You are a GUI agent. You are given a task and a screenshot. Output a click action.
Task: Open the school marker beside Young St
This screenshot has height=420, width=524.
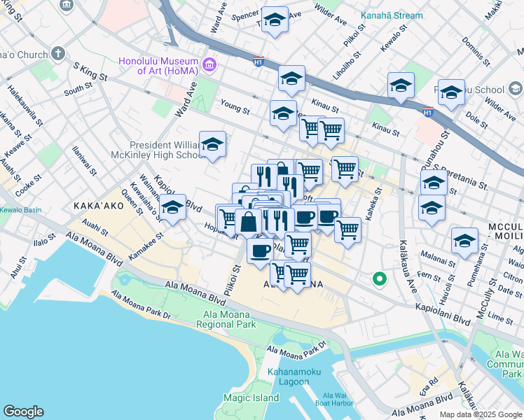pos(283,114)
